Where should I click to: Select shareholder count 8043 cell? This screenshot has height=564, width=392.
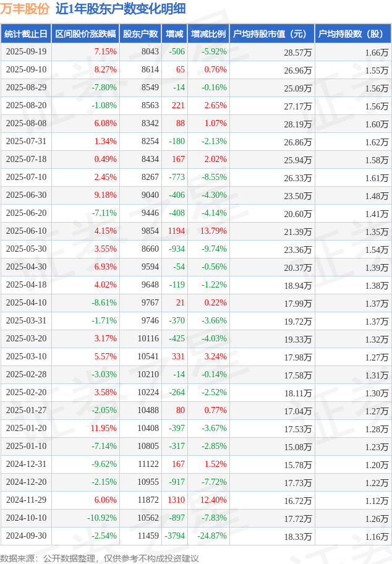coord(150,52)
